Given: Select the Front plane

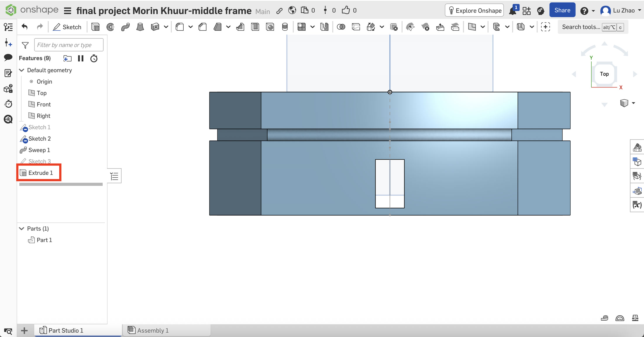Looking at the screenshot, I should (x=44, y=104).
